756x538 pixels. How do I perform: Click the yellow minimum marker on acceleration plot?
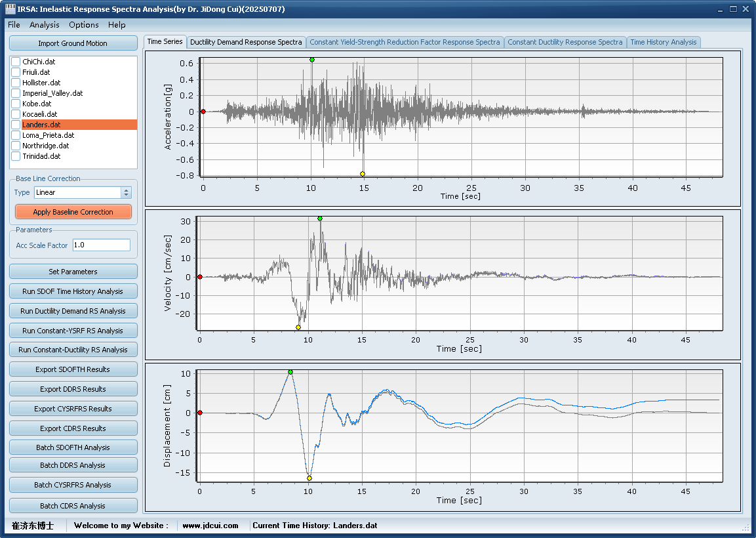tap(363, 174)
